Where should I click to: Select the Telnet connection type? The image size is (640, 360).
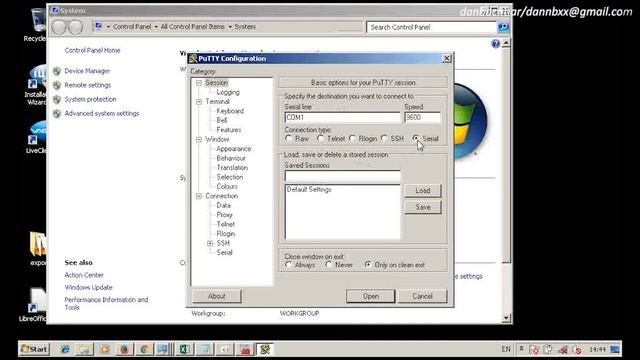tap(321, 138)
